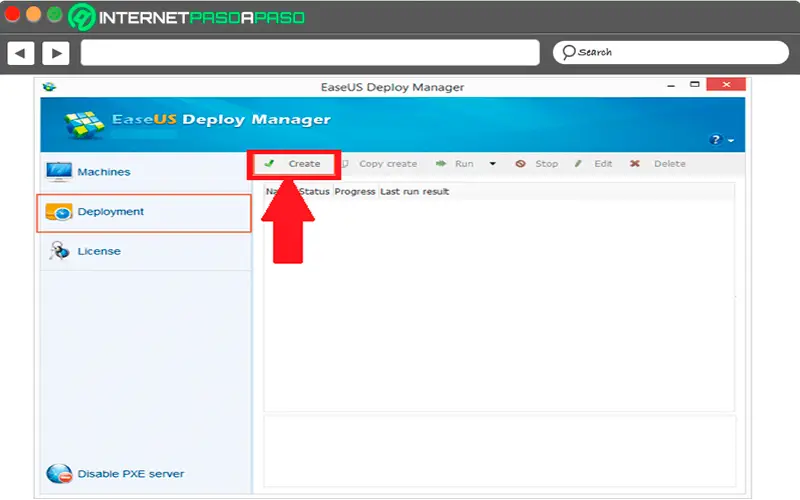800x500 pixels.
Task: Click the EaseUS Deploy Manager cube logo
Action: coord(84,124)
